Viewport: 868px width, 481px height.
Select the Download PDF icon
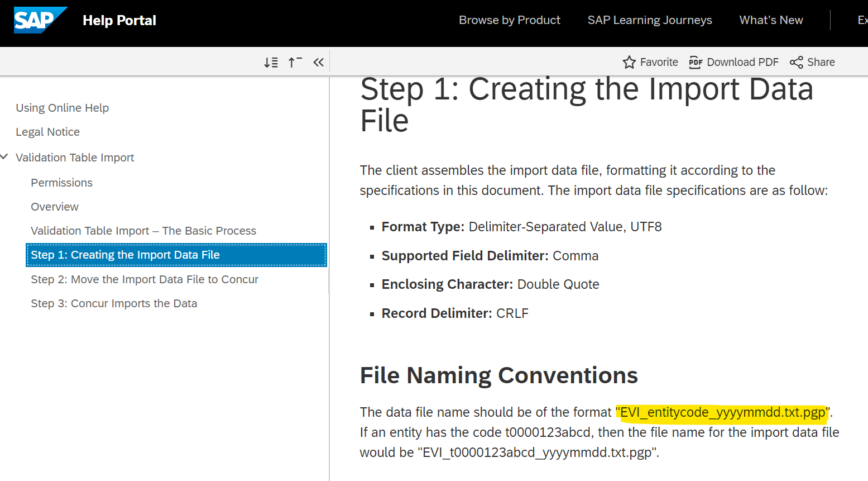point(696,62)
